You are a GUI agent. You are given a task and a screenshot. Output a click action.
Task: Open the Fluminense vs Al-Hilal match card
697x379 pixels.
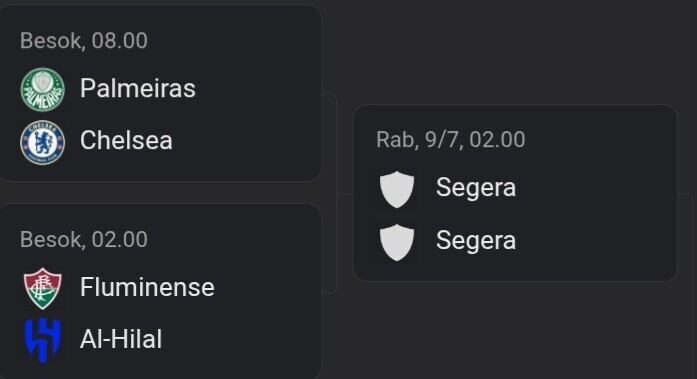[x=160, y=291]
